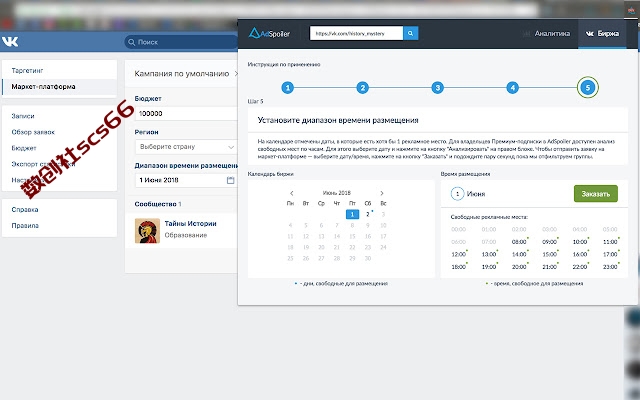Click the Бюджет input with 100000
Viewport: 640px width, 400px height.
point(186,113)
